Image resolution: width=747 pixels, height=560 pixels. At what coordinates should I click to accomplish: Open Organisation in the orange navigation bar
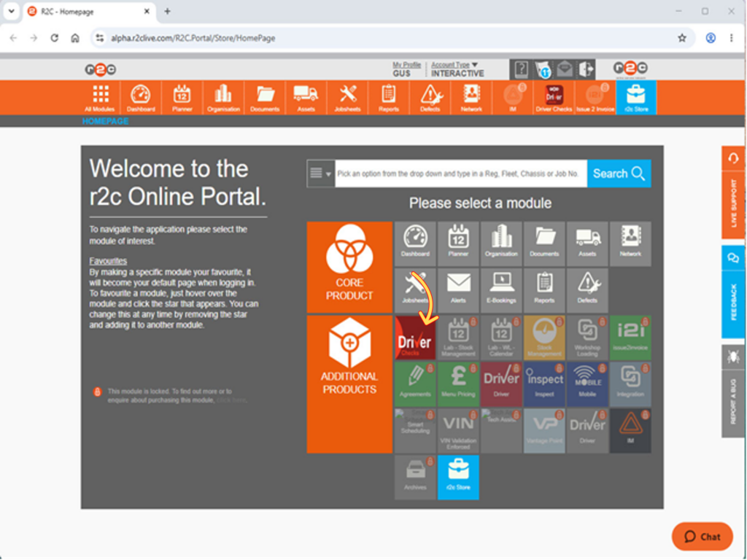pyautogui.click(x=223, y=98)
